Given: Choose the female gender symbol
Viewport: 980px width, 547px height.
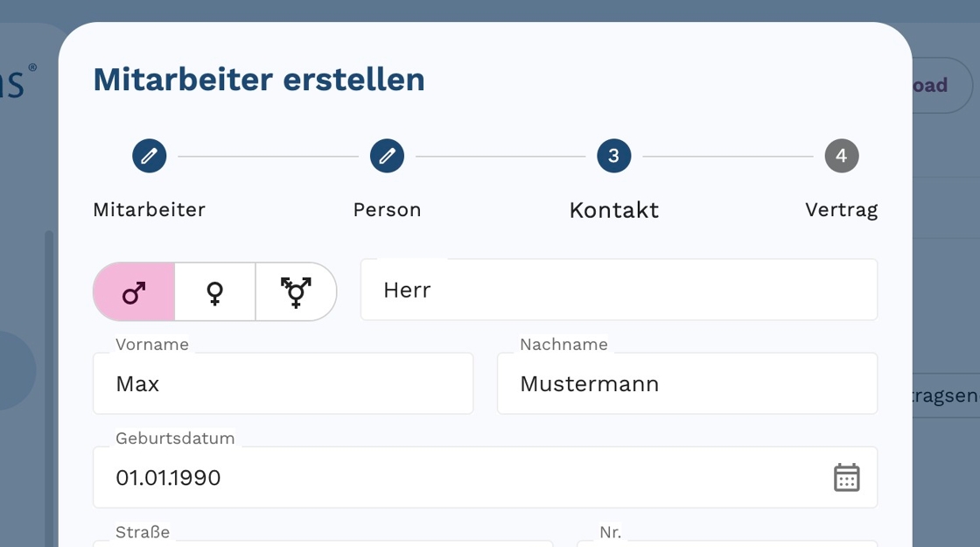Looking at the screenshot, I should click(x=215, y=291).
